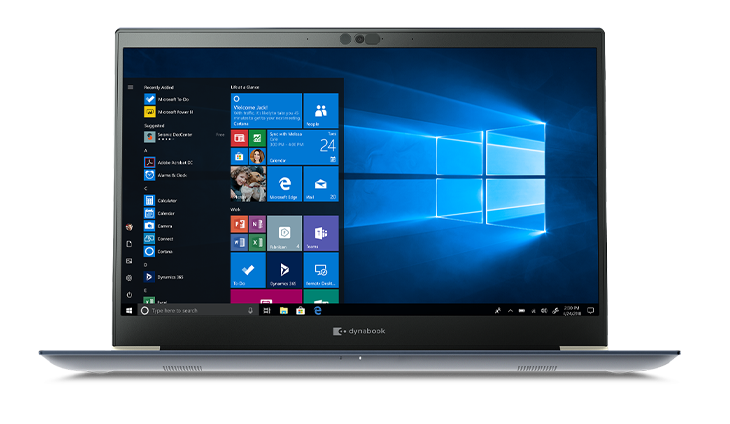Image resolution: width=730 pixels, height=424 pixels.
Task: Open File Explorer on the taskbar
Action: click(284, 310)
